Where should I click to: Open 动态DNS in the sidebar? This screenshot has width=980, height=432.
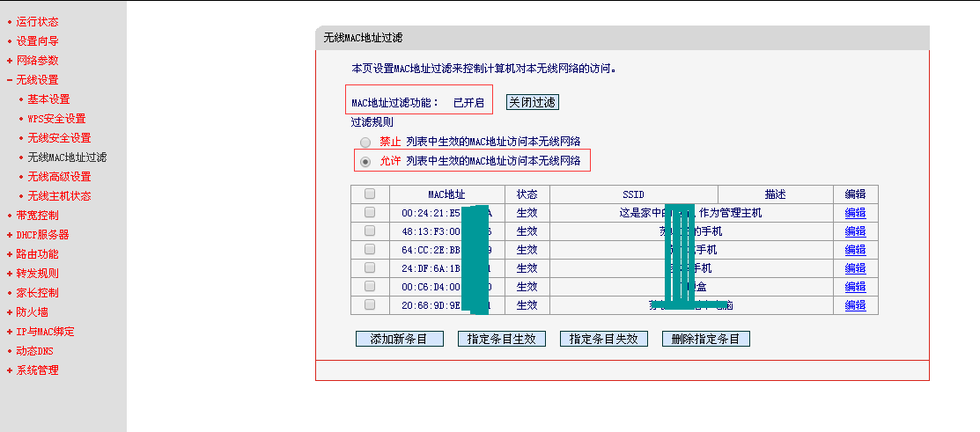(35, 351)
